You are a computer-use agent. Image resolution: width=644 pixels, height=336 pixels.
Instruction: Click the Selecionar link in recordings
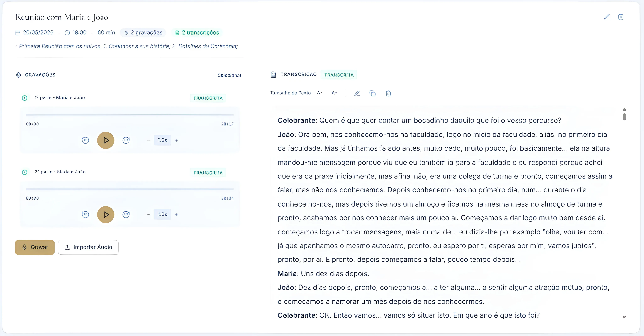click(230, 75)
